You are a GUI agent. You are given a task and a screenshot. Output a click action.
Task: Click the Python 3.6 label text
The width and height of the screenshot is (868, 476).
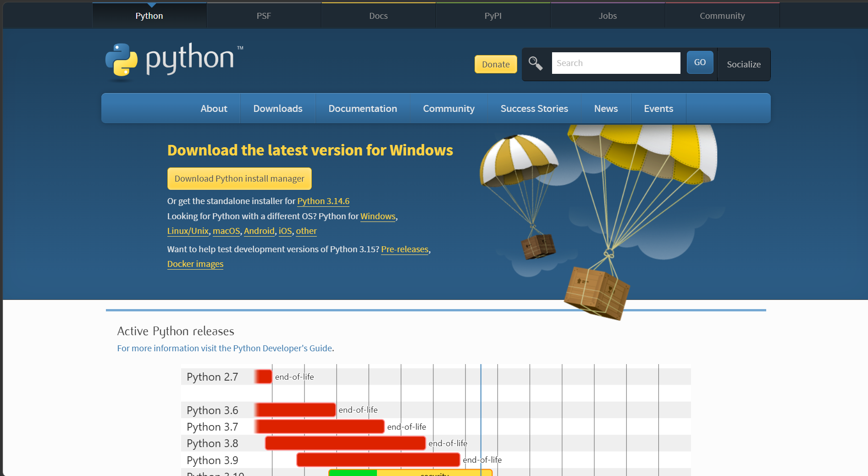[x=212, y=410]
